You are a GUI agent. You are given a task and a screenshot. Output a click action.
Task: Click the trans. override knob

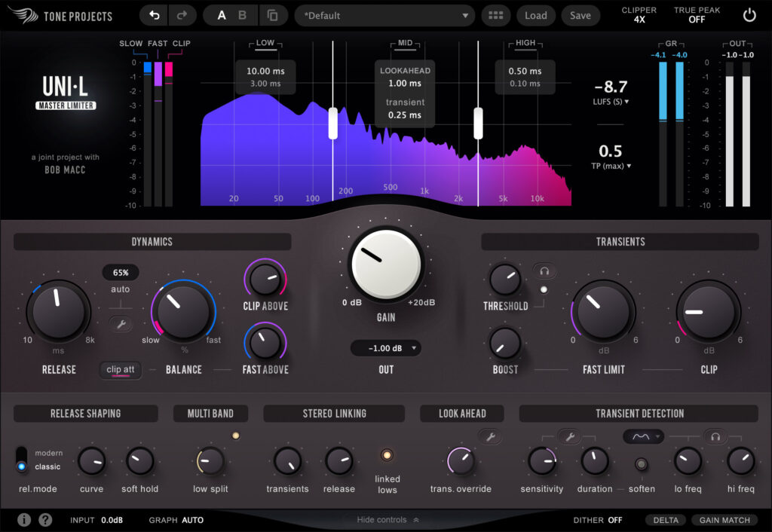461,461
